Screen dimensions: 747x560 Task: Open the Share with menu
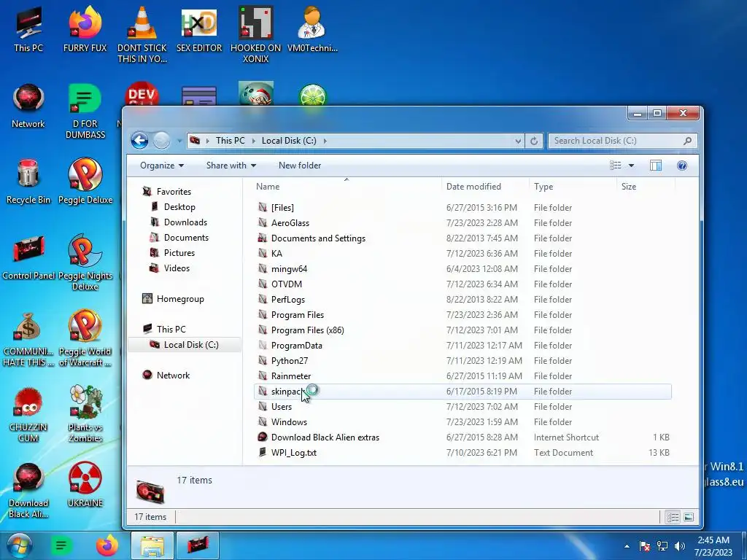231,166
